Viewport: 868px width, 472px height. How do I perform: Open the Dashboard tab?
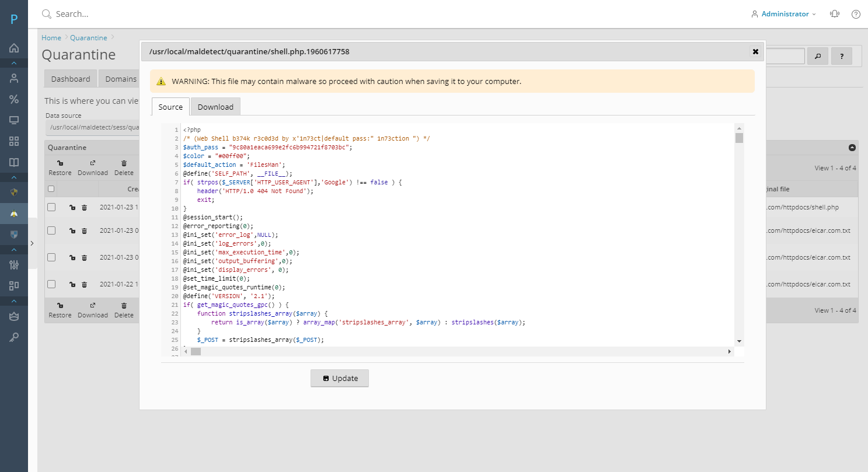[x=71, y=79]
